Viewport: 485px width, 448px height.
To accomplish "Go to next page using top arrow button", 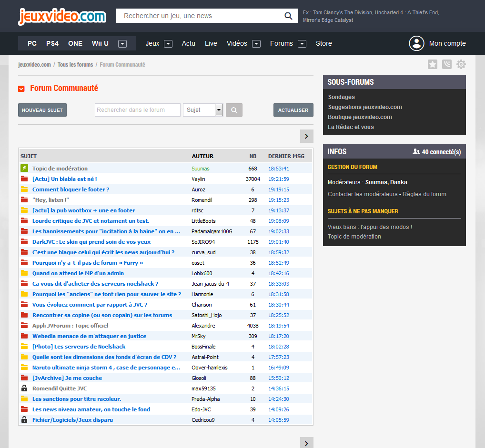I will coord(306,136).
